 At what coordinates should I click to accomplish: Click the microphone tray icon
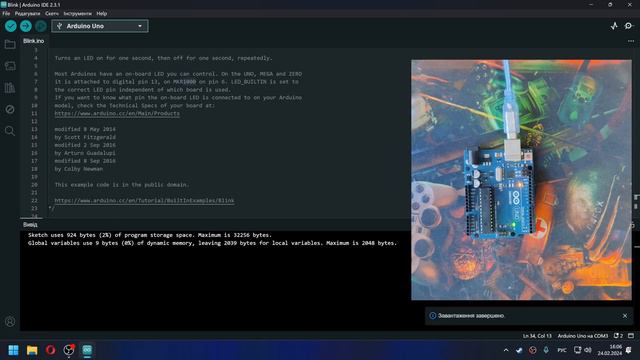pos(546,350)
